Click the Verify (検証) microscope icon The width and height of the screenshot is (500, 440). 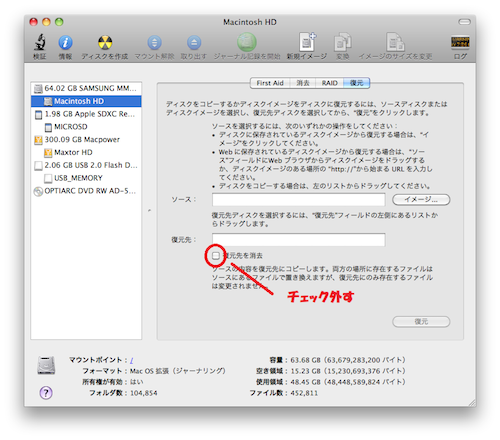coord(40,42)
